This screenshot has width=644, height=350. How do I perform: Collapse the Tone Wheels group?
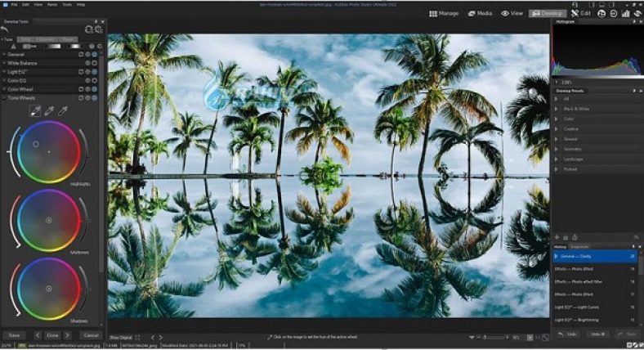click(5, 98)
